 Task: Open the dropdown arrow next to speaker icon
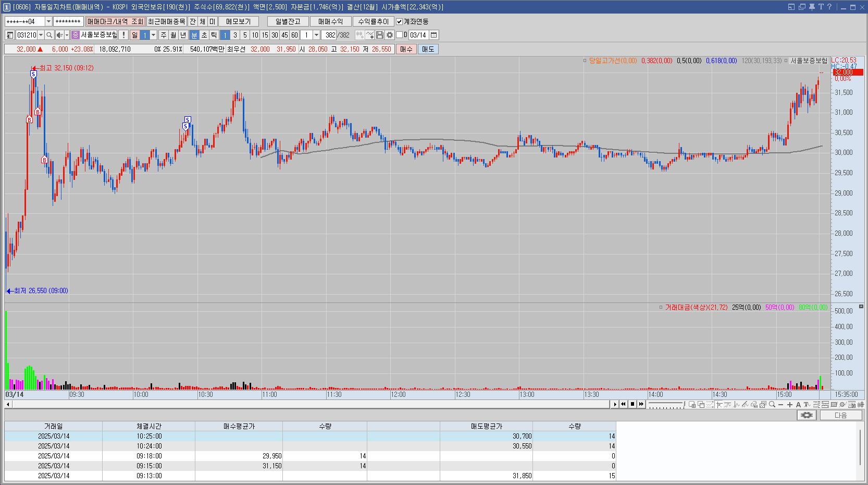coord(67,35)
